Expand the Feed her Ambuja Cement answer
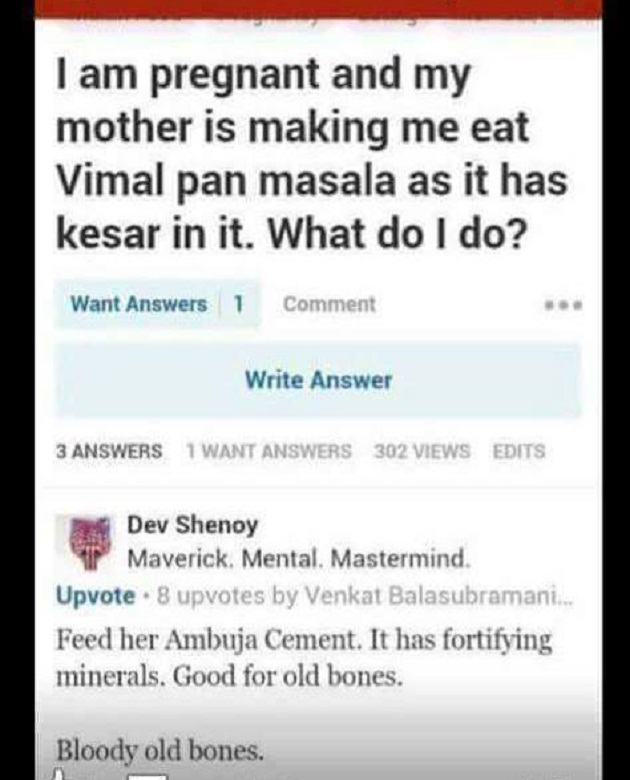This screenshot has width=630, height=780. click(304, 658)
